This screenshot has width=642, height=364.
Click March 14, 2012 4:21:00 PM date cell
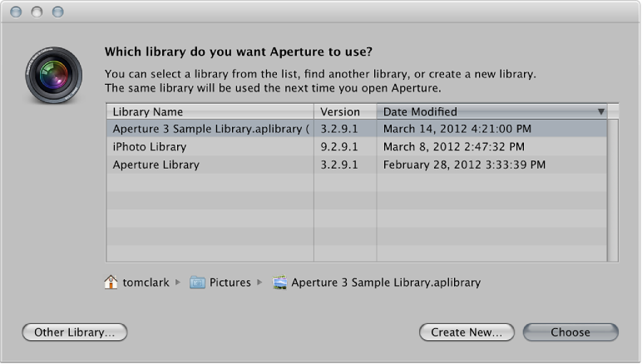[x=457, y=129]
